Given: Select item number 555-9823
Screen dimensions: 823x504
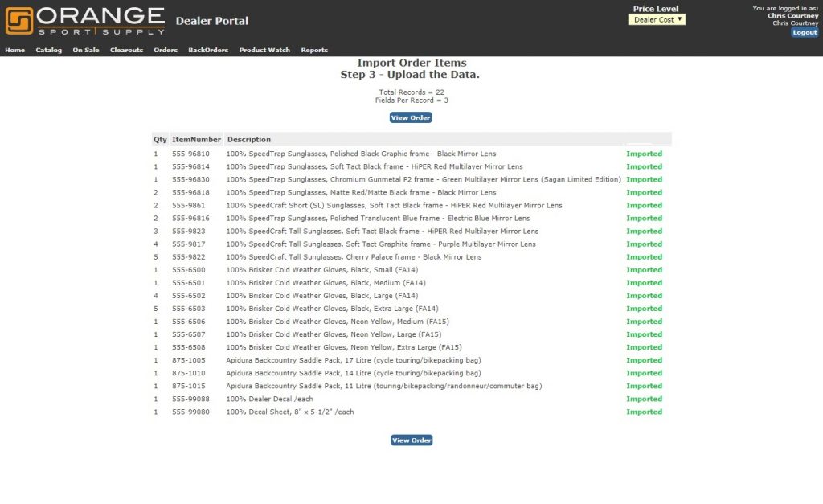Looking at the screenshot, I should click(188, 231).
